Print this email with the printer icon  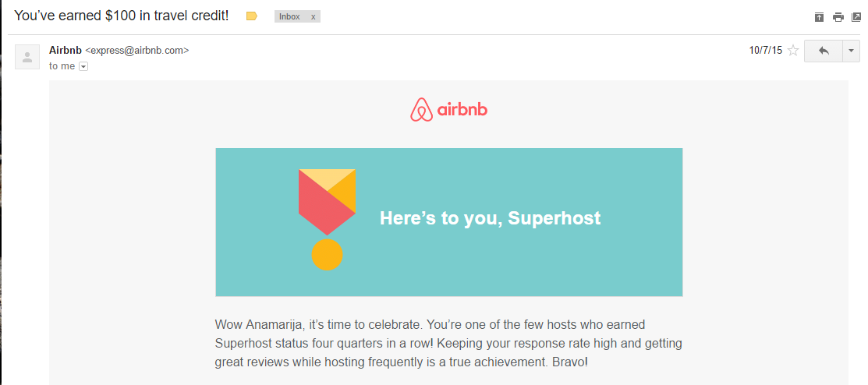(x=838, y=16)
